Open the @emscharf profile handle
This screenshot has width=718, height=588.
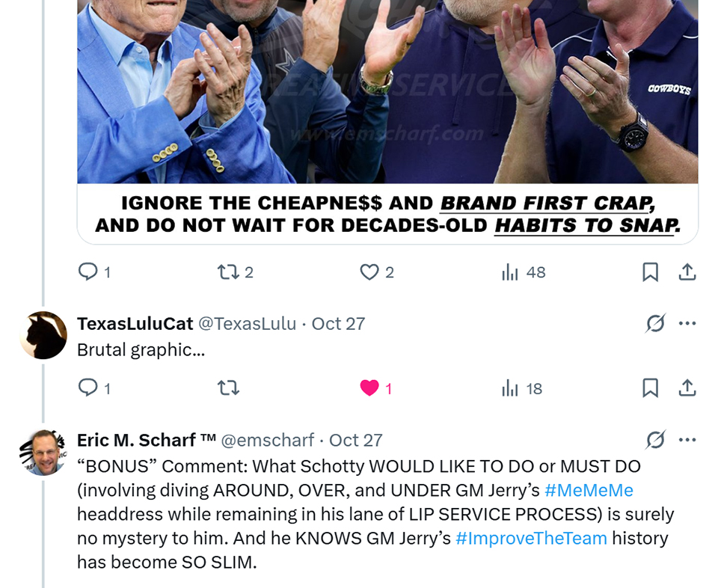[x=268, y=440]
